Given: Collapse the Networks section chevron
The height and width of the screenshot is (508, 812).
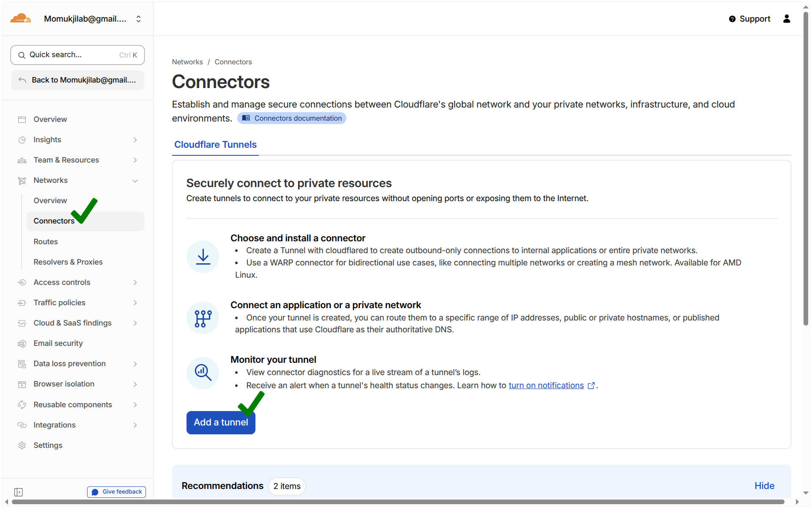Looking at the screenshot, I should pos(135,181).
